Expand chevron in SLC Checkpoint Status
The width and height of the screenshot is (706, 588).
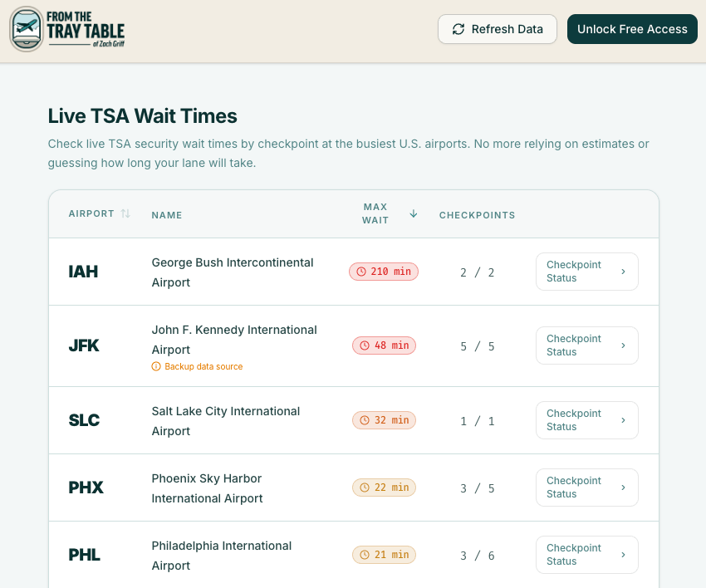point(623,420)
